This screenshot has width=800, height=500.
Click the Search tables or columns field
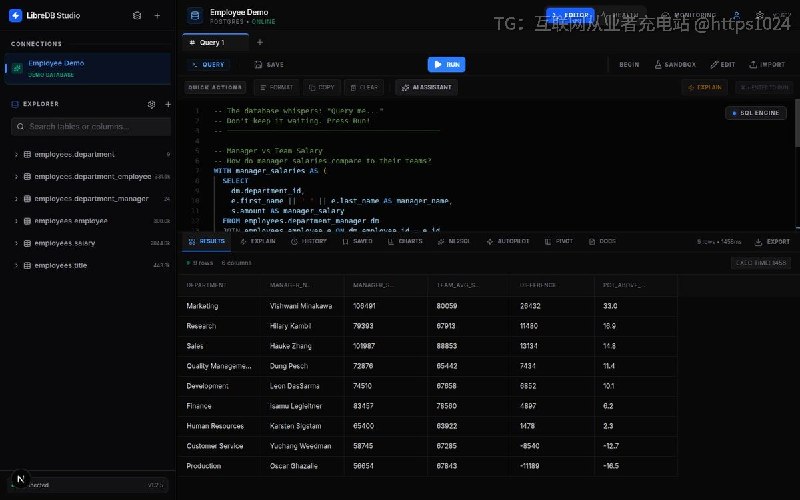[x=91, y=127]
